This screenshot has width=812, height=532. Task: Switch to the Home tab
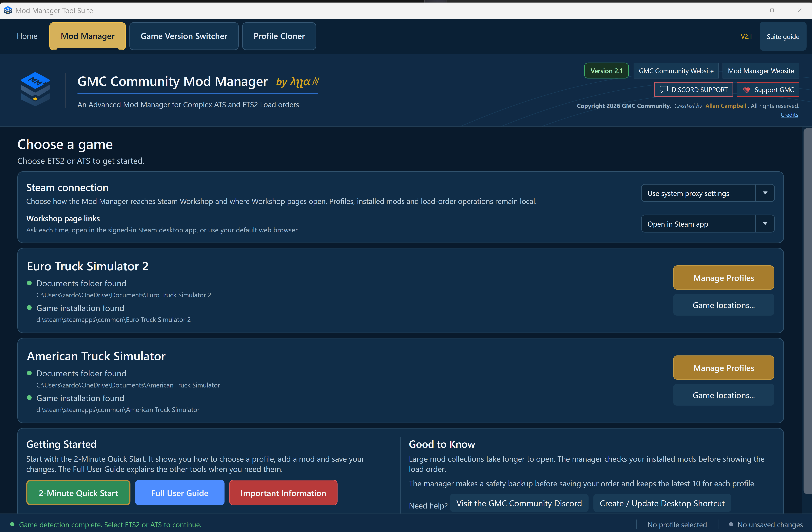coord(27,36)
